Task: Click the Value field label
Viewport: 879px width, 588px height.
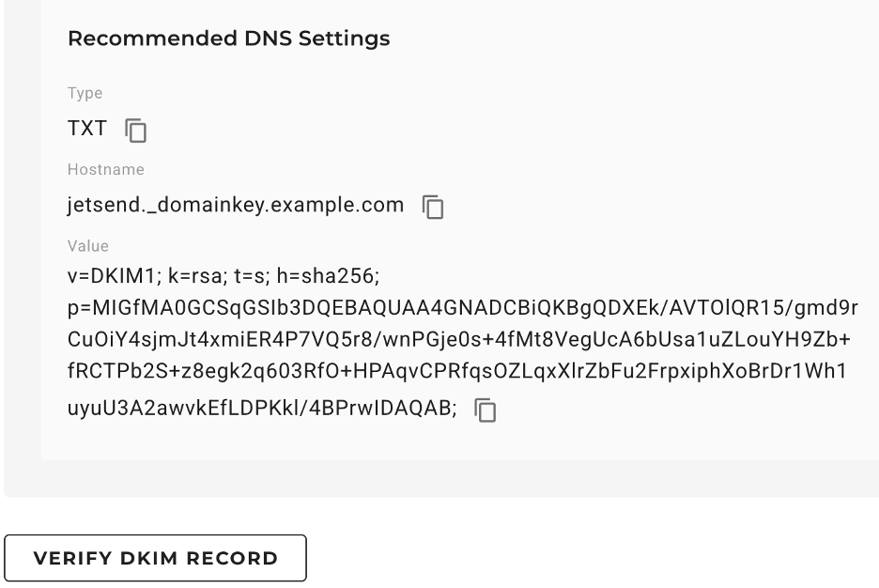Action: (x=88, y=246)
